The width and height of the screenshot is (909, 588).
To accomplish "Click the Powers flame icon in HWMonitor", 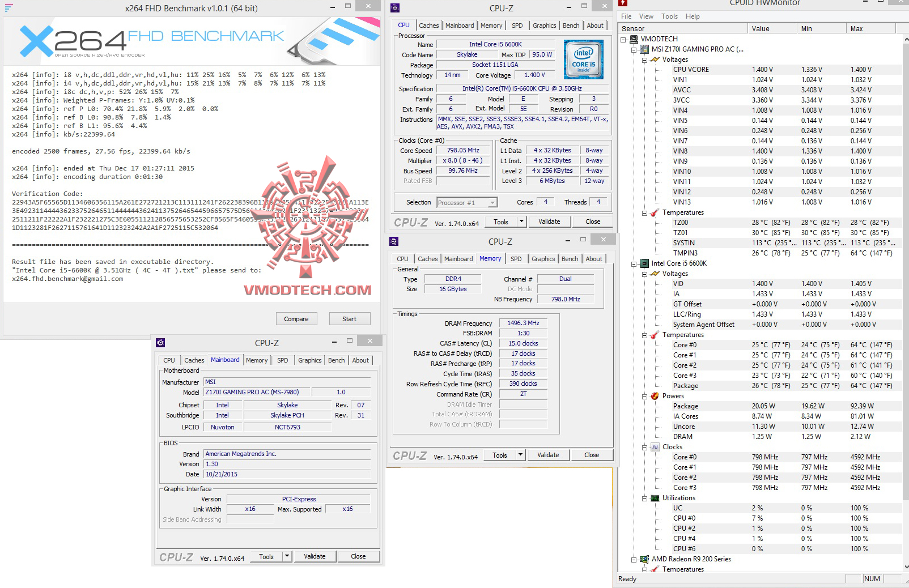I will 655,396.
